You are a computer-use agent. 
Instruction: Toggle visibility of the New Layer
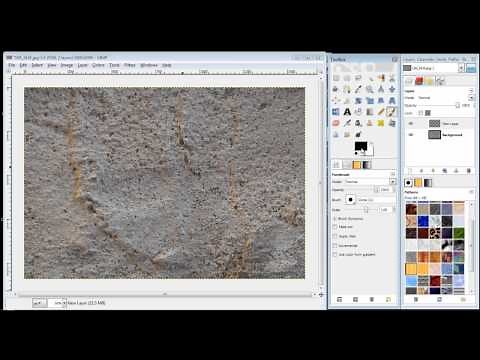411,124
